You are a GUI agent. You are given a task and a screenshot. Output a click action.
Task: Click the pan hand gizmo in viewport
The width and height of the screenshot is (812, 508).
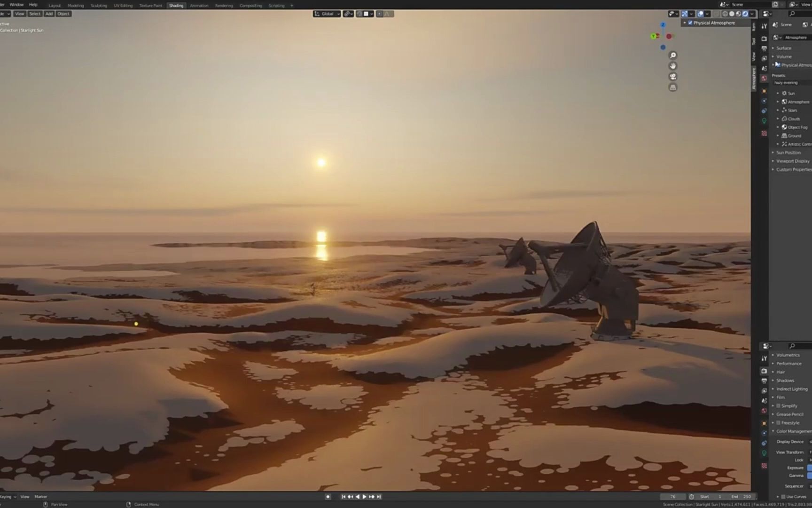click(673, 66)
